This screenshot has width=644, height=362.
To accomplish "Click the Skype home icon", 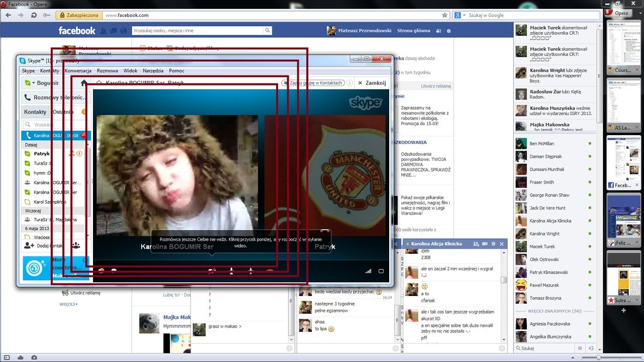I will tap(84, 83).
